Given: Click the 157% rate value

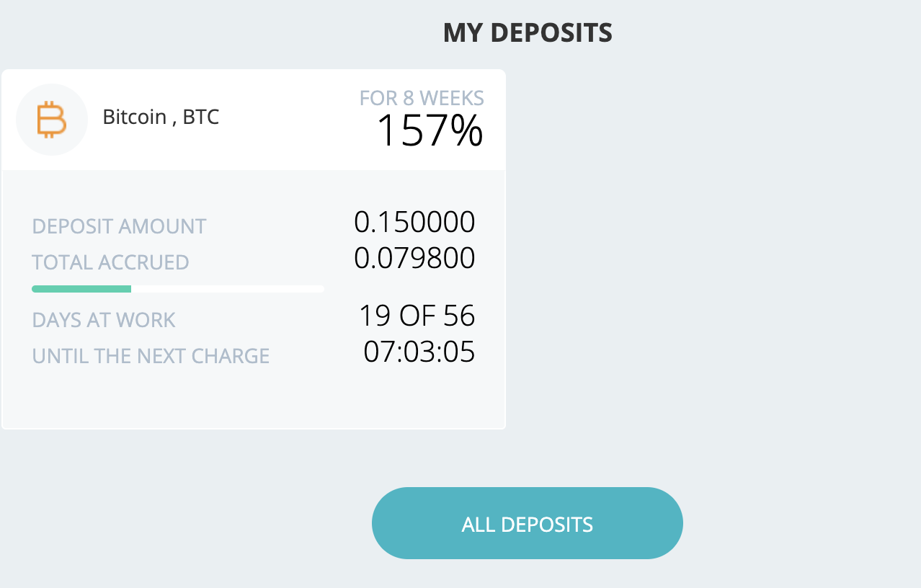Looking at the screenshot, I should [x=430, y=130].
